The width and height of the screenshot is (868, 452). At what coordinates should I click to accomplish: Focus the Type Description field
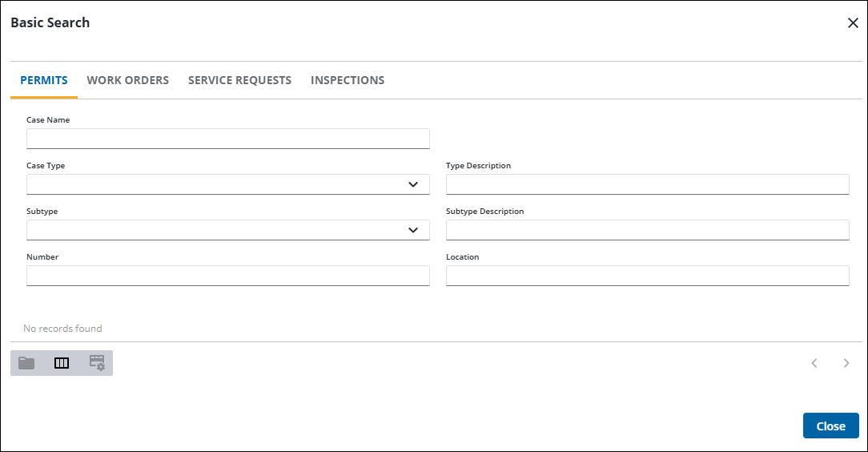click(x=648, y=184)
